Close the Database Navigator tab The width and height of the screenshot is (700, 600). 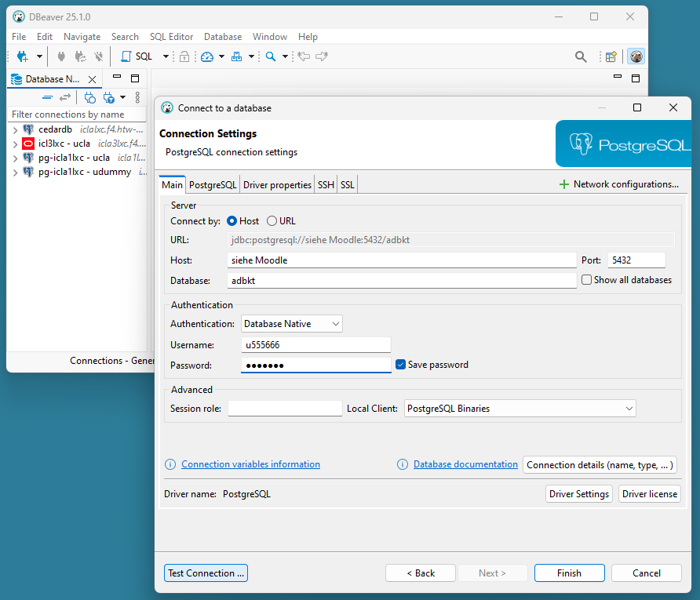[x=92, y=79]
